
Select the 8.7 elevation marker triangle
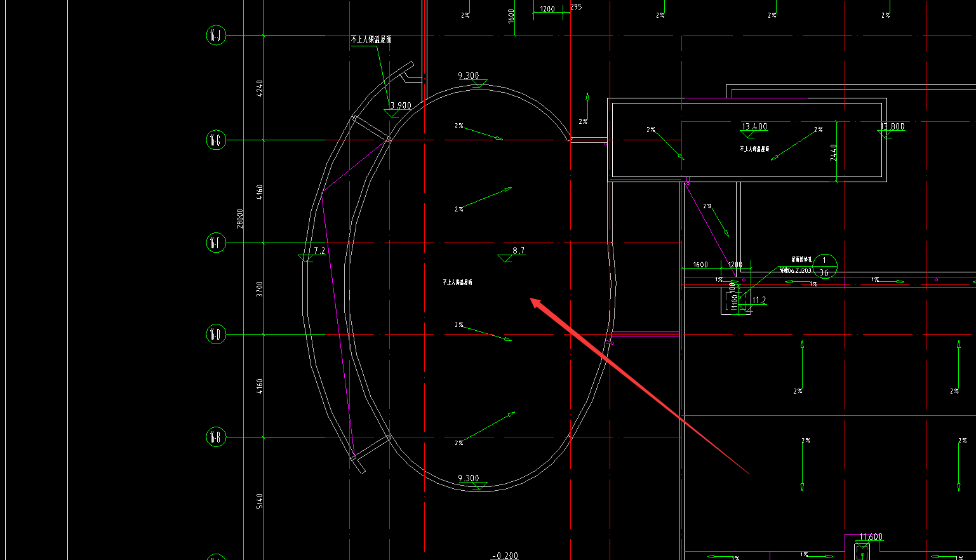click(x=505, y=258)
